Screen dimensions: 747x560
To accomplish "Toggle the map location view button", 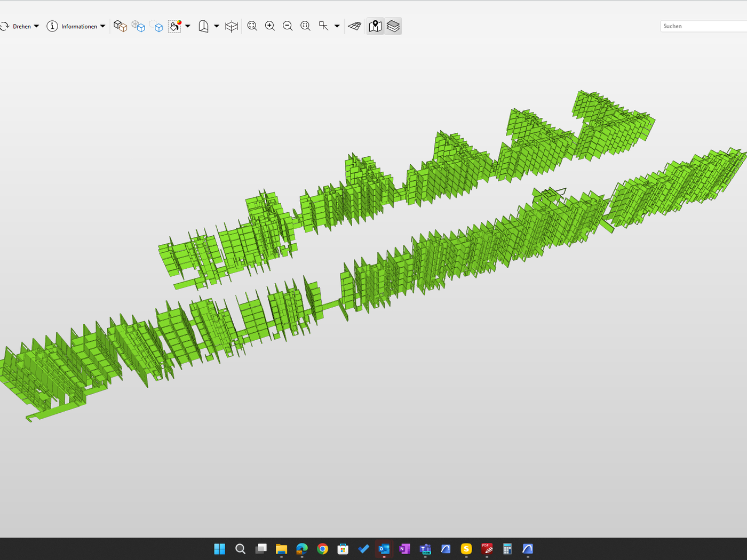I will pos(375,26).
